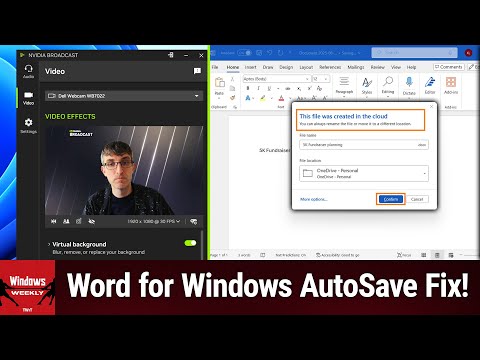Viewport: 480px width, 360px height.
Task: Open the Audio section in NVIDIA Broadcast
Action: pos(28,71)
